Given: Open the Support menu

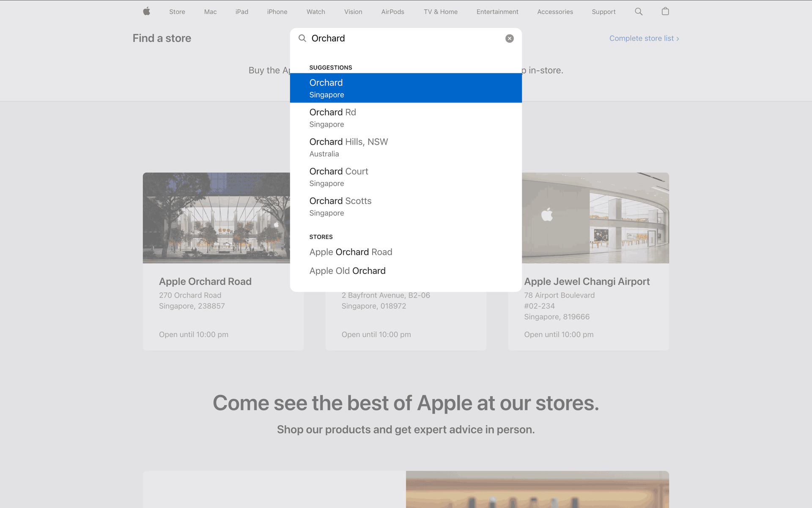Looking at the screenshot, I should click(604, 12).
